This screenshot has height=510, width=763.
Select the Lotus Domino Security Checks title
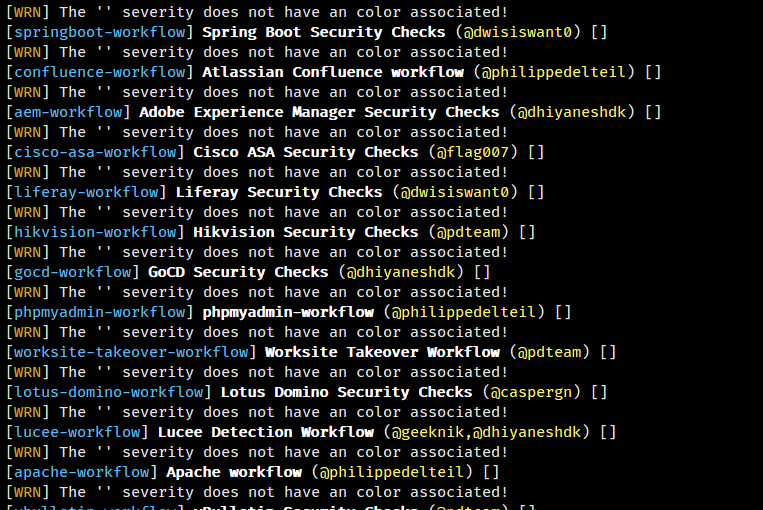click(x=346, y=391)
